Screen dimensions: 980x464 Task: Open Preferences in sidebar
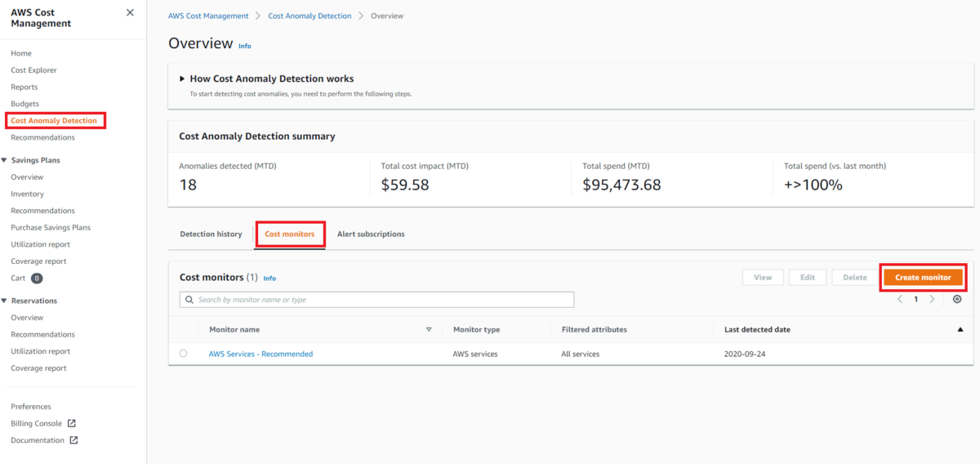(x=31, y=407)
